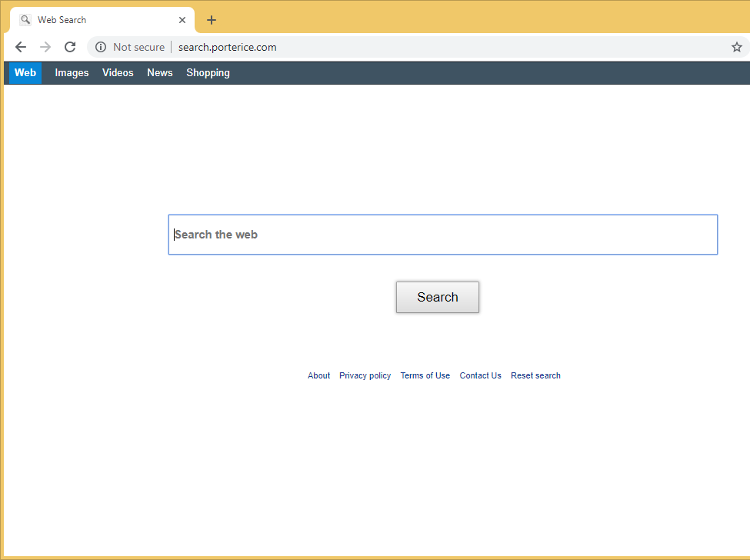Open the Terms of Use link
This screenshot has width=750, height=560.
coord(425,375)
